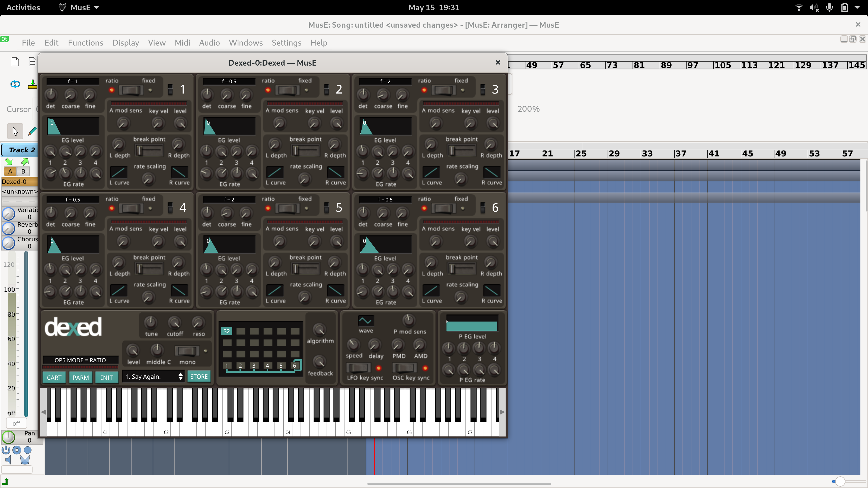Click the cutoff knob in Dexed

[x=174, y=322]
